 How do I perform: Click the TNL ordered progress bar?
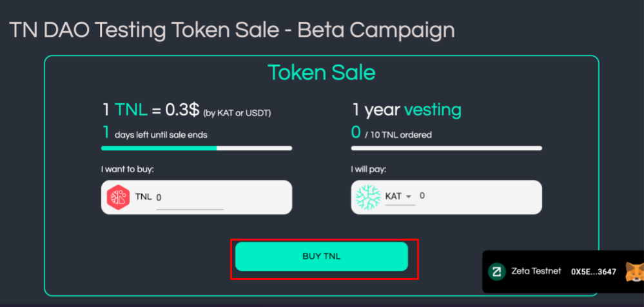[x=446, y=148]
